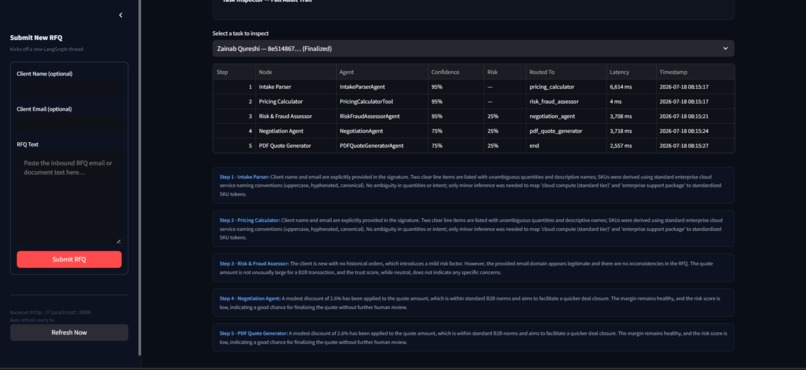Select the Pricing Calculator node cell

(296, 102)
